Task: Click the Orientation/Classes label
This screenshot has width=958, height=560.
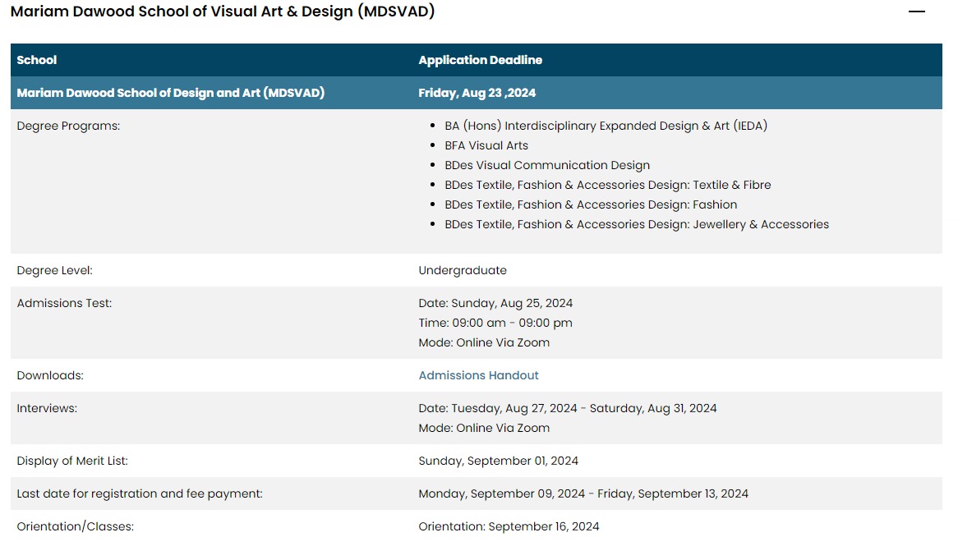Action: click(x=75, y=527)
